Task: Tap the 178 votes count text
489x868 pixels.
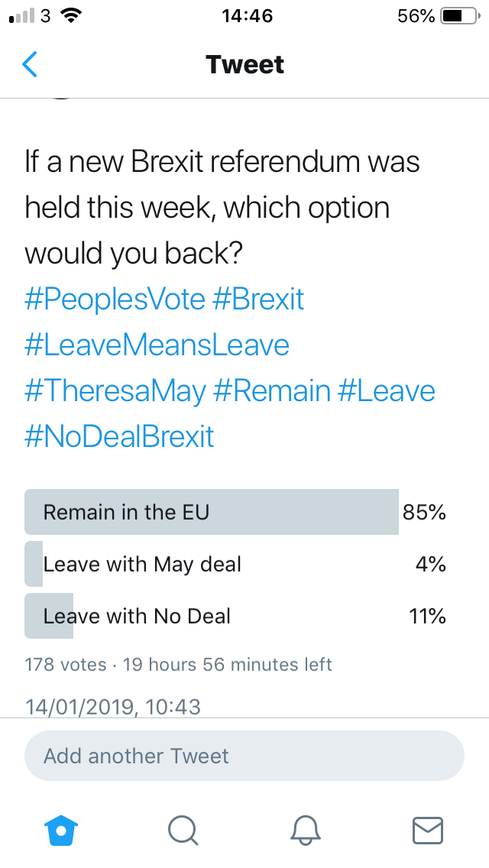Action: coord(66,665)
